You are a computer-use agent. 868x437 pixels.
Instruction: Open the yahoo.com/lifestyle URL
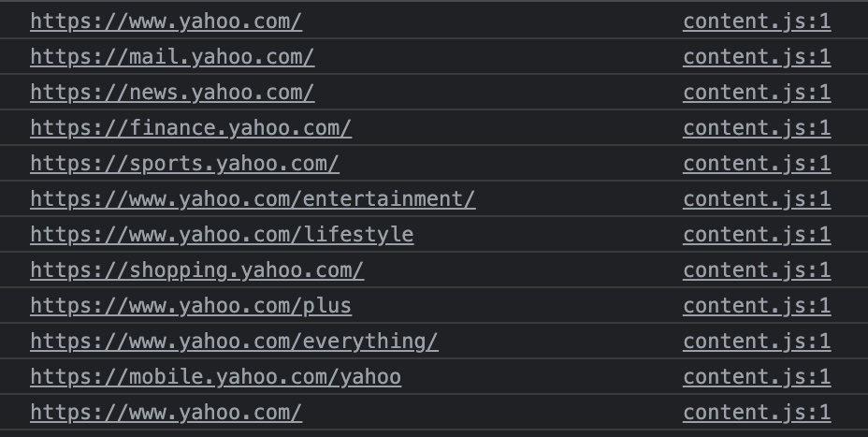[222, 235]
